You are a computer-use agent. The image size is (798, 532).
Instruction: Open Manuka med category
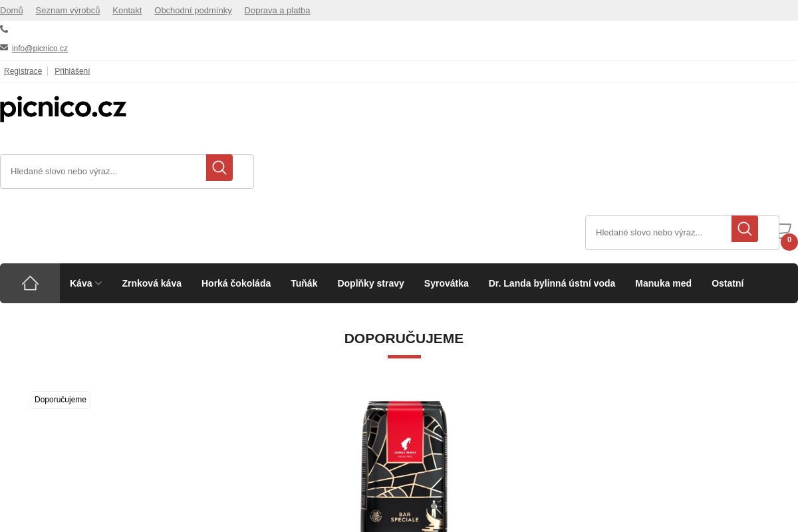tap(663, 283)
